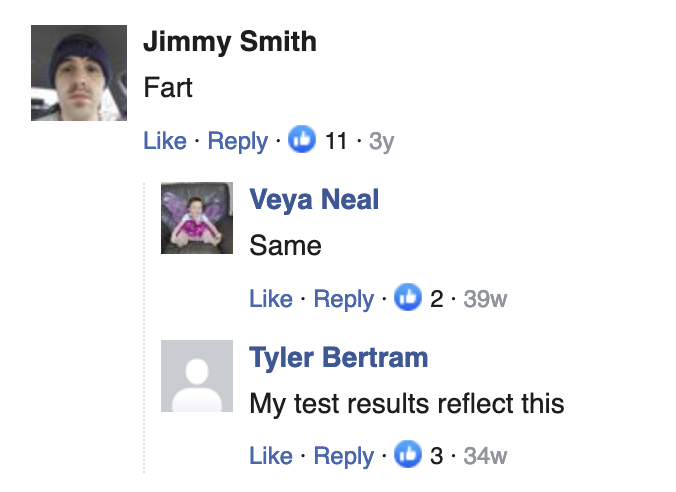Open the 3y timestamp on Jimmy's comment

[x=381, y=141]
